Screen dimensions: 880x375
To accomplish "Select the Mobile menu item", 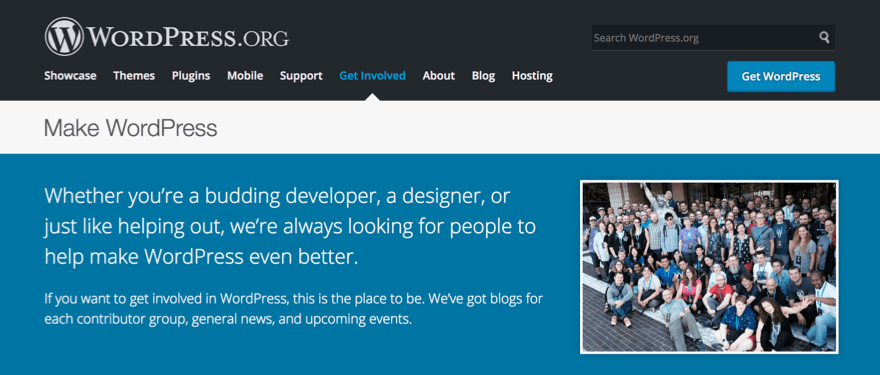I will pyautogui.click(x=245, y=76).
